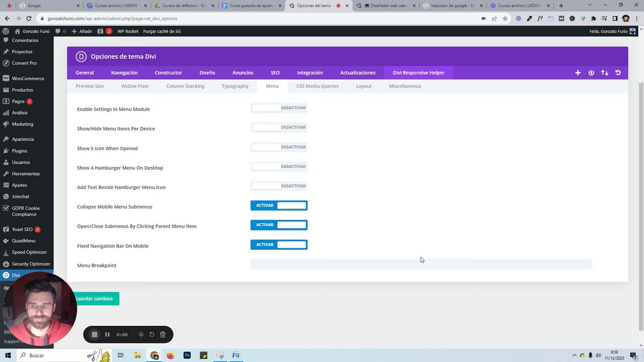Open Photoshop from the taskbar
644x362 pixels.
[x=187, y=355]
